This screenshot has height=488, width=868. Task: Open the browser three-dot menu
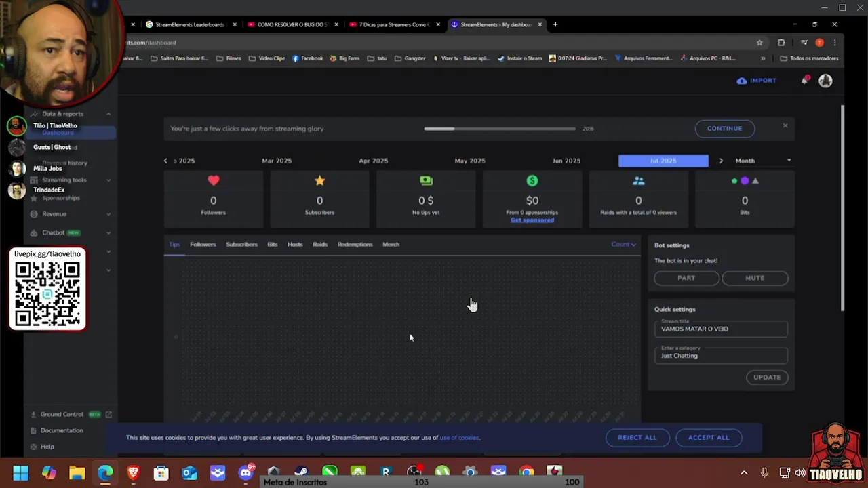click(x=835, y=42)
